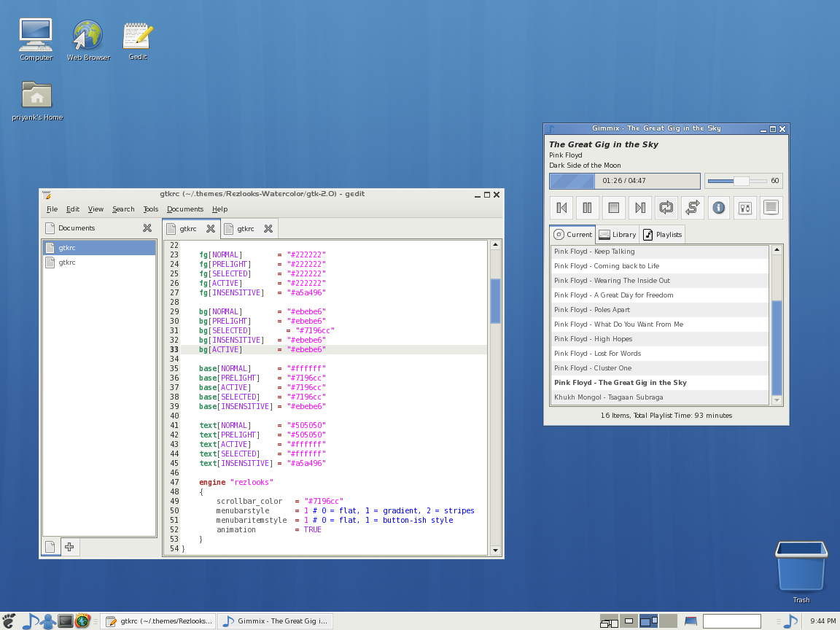
Task: Click gedit editor scrollbar up arrow
Action: coord(495,245)
